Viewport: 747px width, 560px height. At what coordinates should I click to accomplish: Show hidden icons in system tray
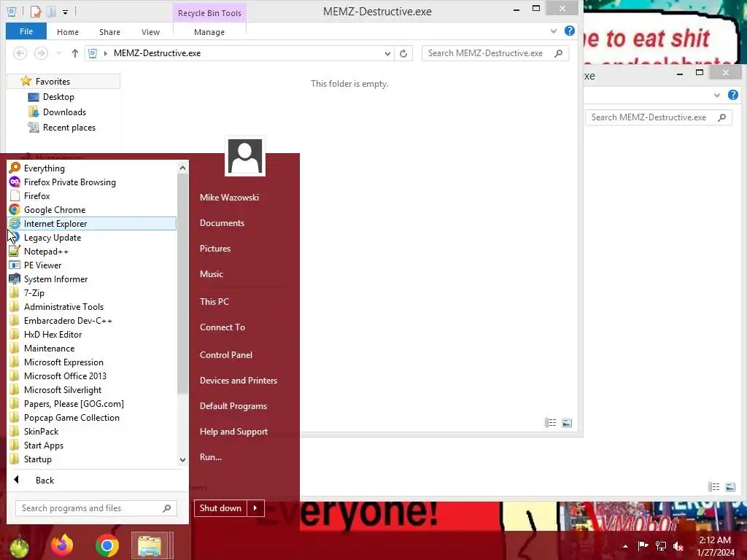click(x=625, y=546)
